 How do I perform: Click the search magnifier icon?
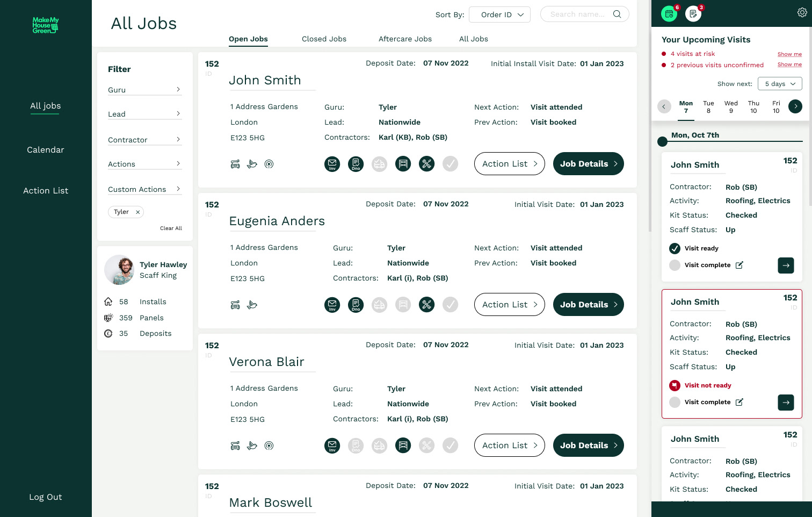(617, 15)
